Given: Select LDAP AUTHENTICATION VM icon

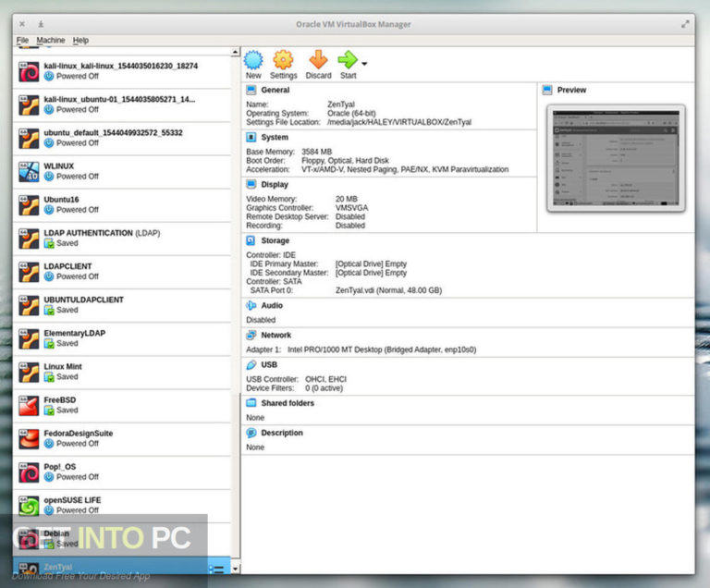Looking at the screenshot, I should (x=29, y=239).
